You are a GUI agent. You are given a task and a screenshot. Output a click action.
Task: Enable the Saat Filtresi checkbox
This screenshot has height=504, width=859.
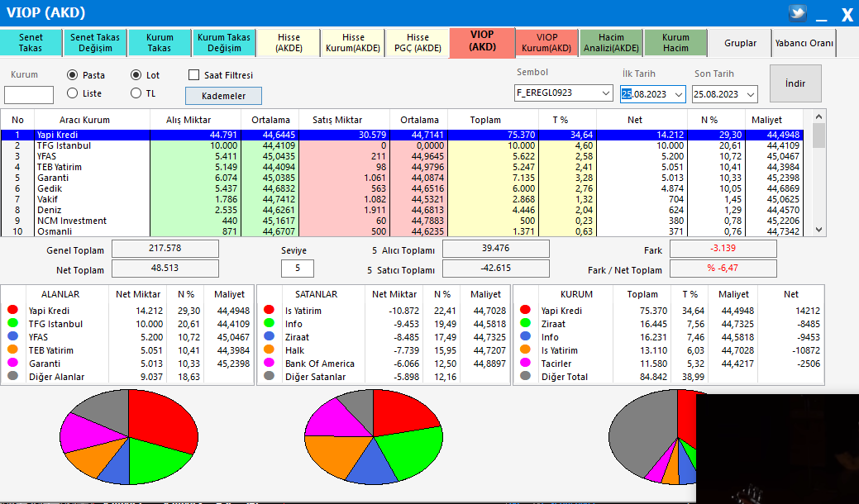(x=193, y=75)
